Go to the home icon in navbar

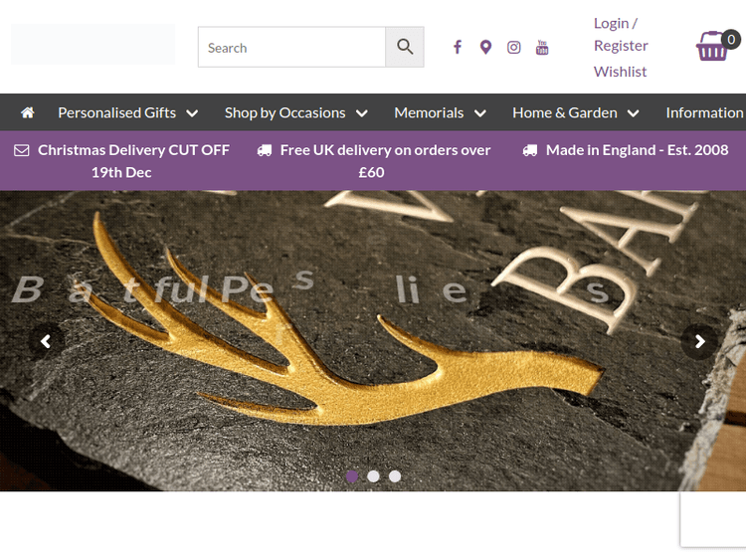coord(28,112)
